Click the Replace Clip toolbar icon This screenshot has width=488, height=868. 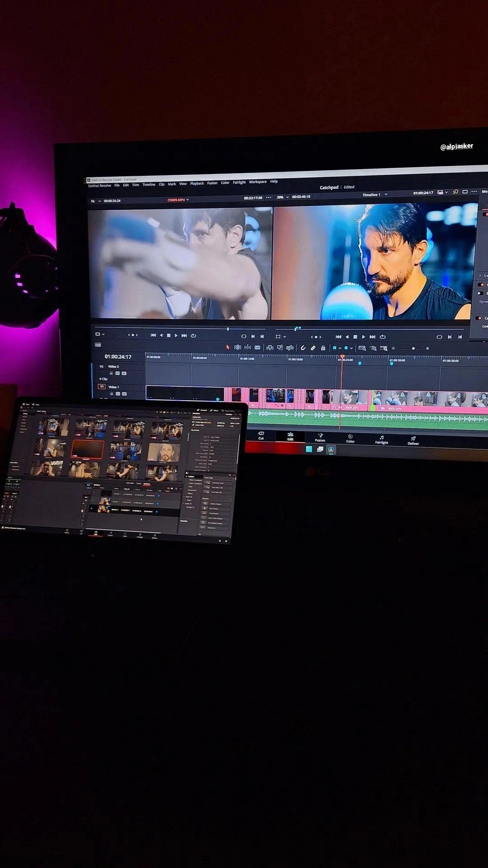pos(290,348)
